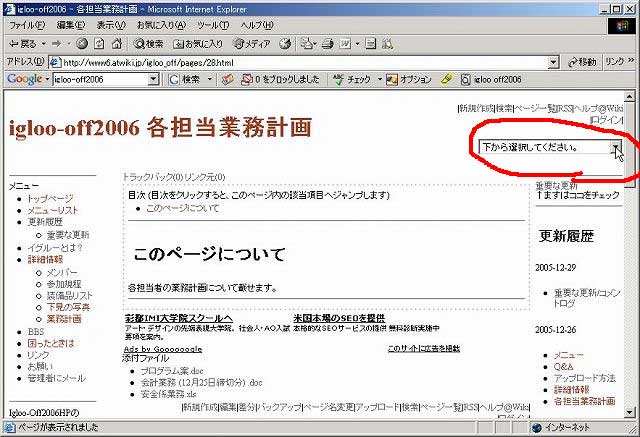This screenshot has width=640, height=437.
Task: Open the ツール(T) menu
Action: pos(213,25)
